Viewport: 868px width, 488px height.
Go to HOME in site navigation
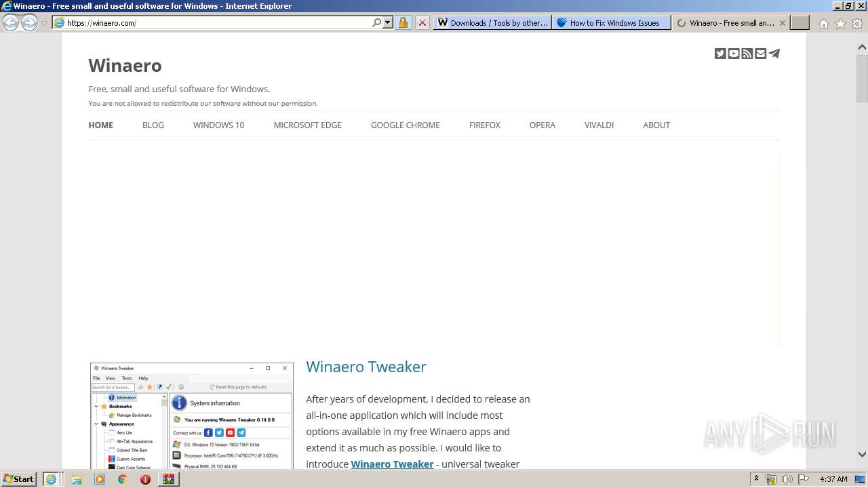click(x=101, y=125)
